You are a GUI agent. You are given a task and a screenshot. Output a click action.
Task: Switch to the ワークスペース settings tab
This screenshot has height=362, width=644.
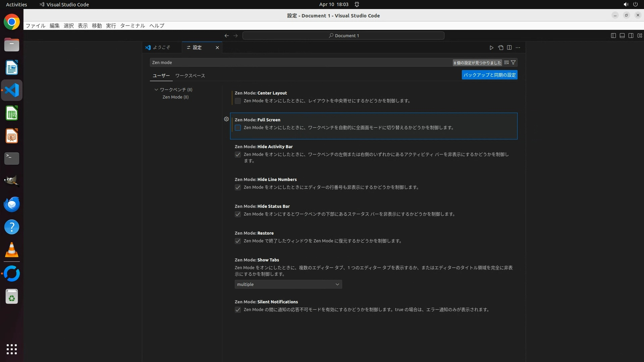[x=190, y=75]
